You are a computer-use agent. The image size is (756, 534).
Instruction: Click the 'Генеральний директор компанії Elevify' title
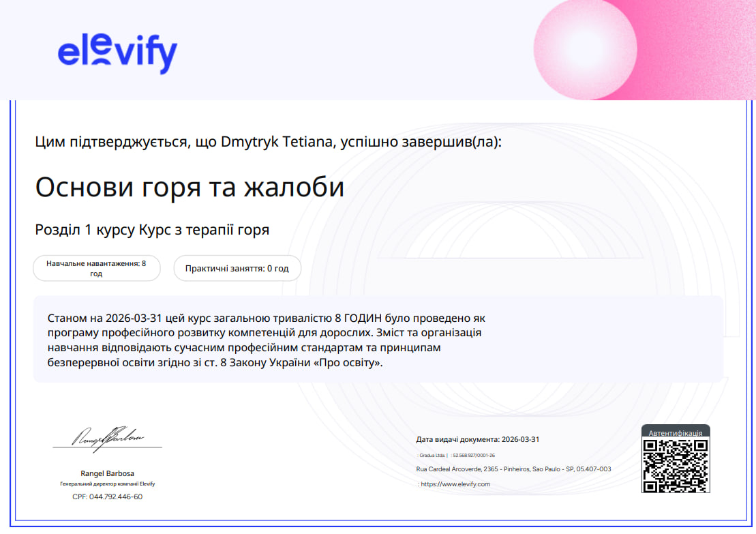point(108,484)
